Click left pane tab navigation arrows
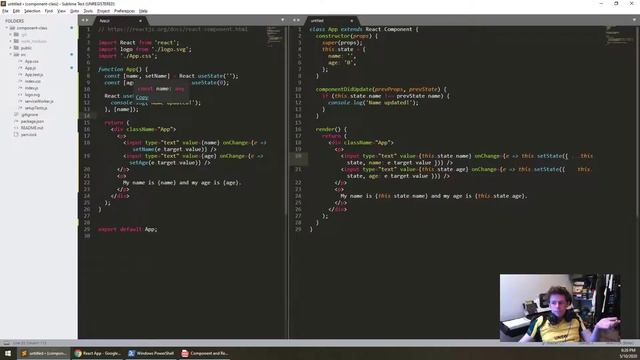 point(85,20)
